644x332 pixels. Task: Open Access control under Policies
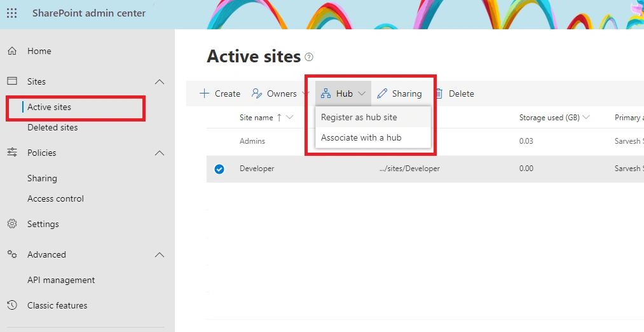pos(55,198)
